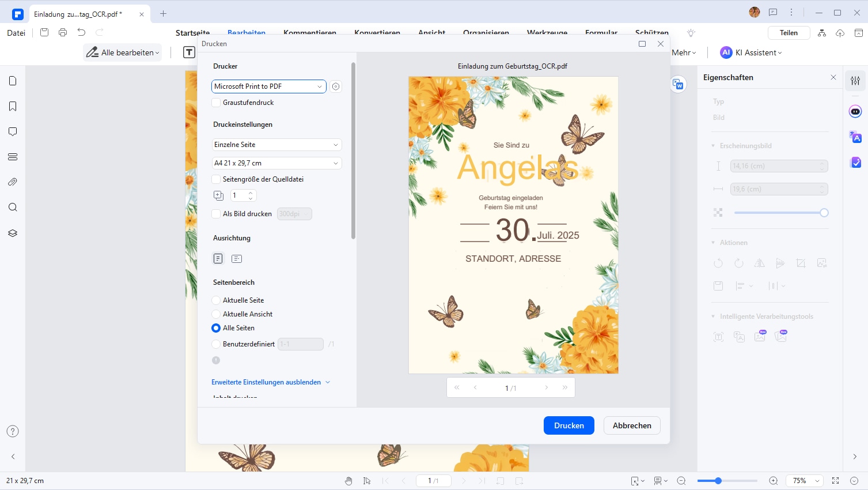Open the 75% zoom level dropdown
868x490 pixels.
click(805, 481)
